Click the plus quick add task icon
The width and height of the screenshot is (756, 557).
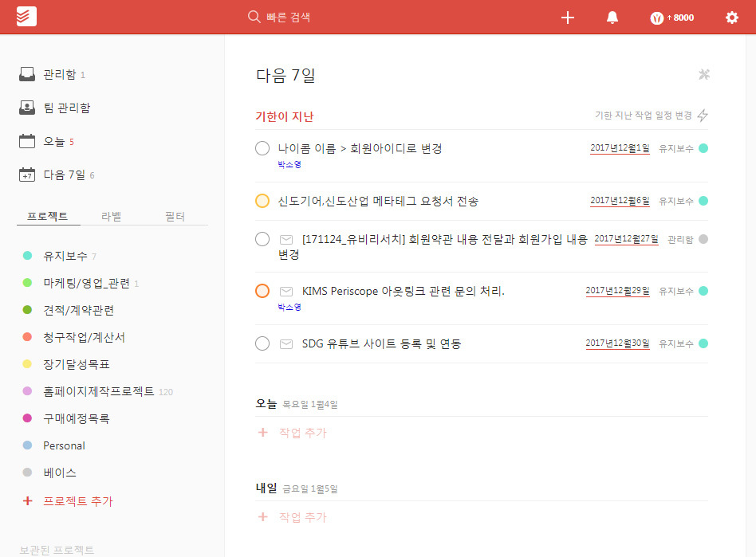pos(568,18)
